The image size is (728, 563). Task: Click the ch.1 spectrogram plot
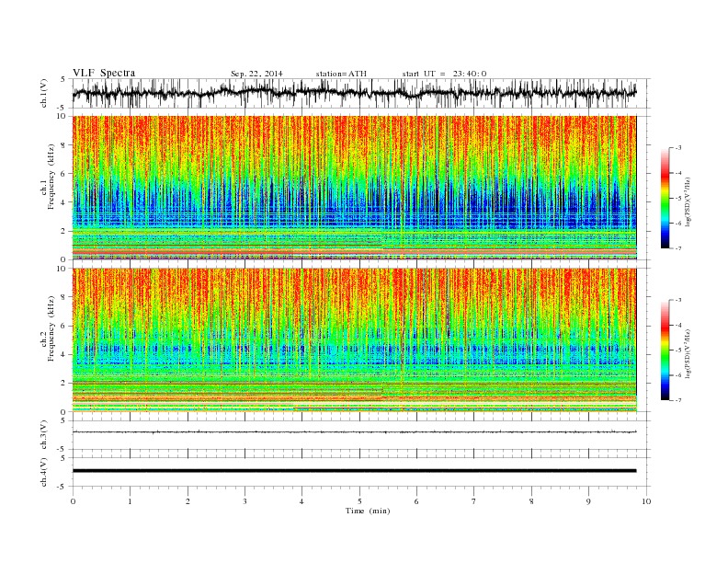354,188
